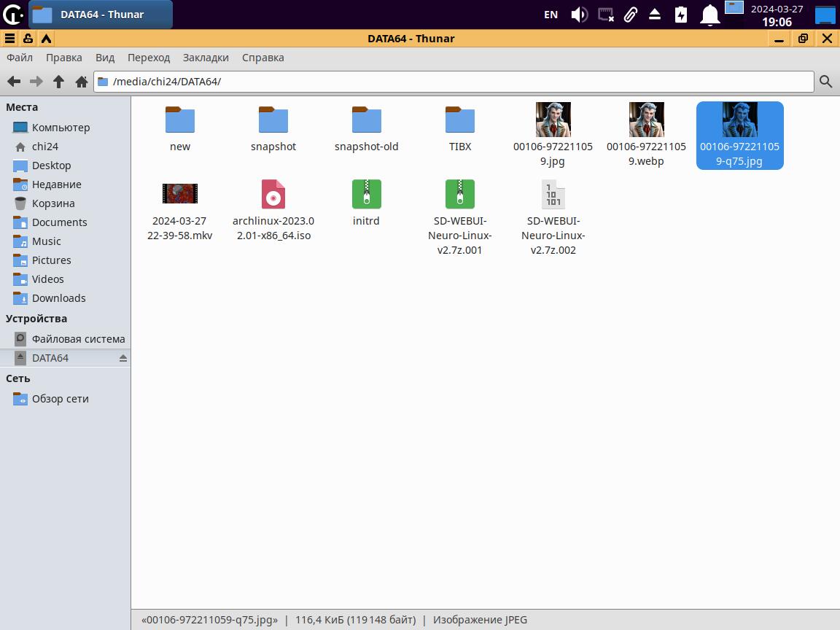Eject the DATA64 drive in sidebar
The image size is (840, 630).
click(x=122, y=358)
